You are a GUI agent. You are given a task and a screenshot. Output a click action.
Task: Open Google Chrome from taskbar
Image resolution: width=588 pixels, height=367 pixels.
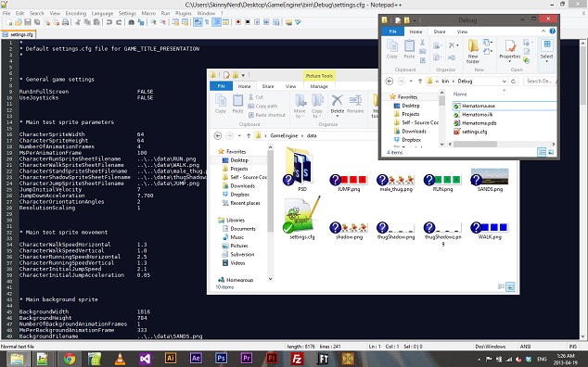point(69,359)
